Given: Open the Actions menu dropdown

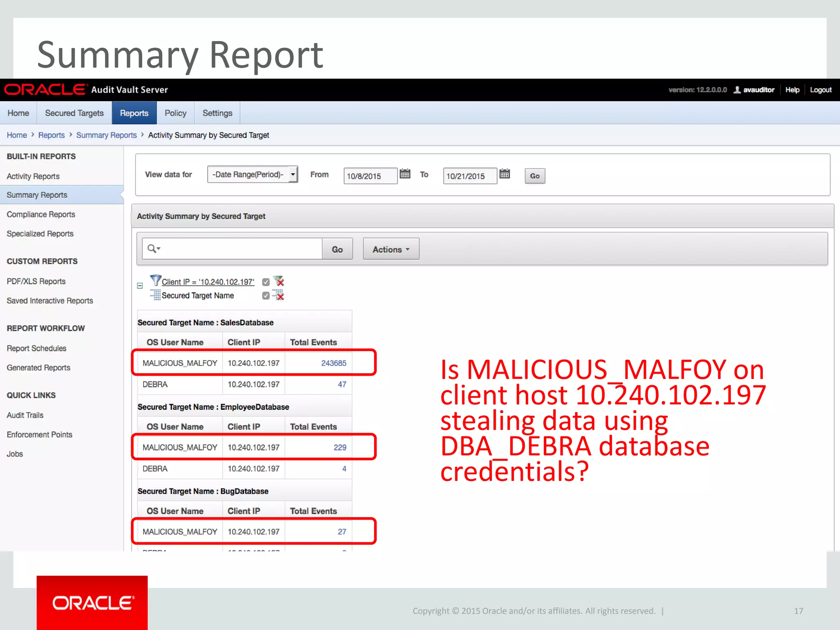Looking at the screenshot, I should click(391, 249).
